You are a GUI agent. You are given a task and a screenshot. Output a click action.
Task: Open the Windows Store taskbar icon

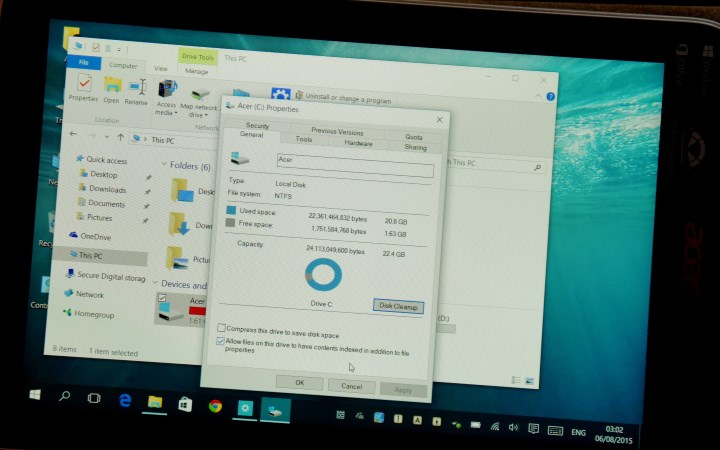[185, 404]
